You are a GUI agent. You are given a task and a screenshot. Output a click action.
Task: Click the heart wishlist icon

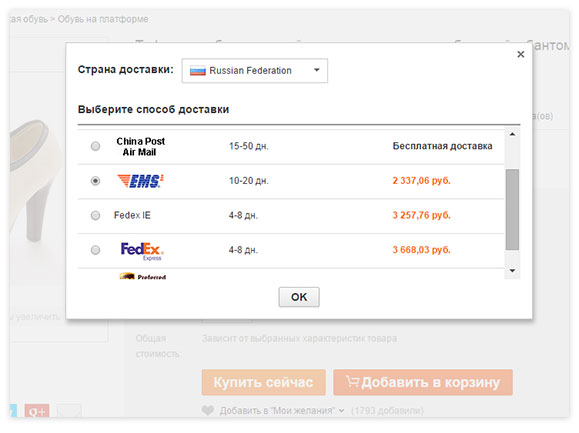pyautogui.click(x=208, y=410)
